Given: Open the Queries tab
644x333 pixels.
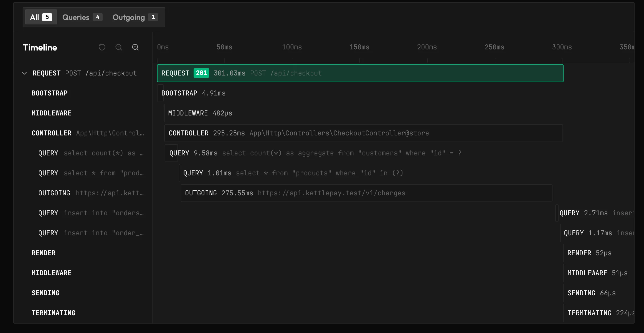Looking at the screenshot, I should click(82, 17).
